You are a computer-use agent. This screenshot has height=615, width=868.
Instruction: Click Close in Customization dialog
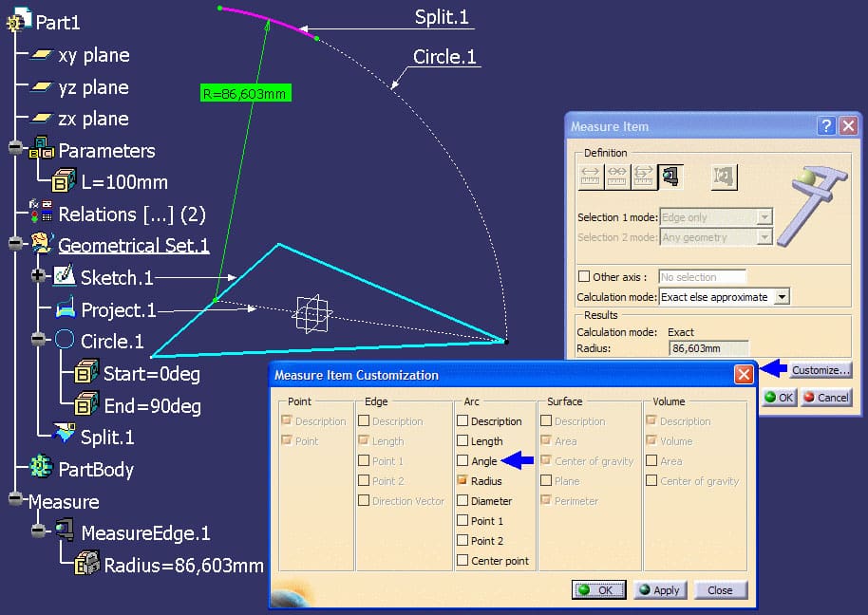pyautogui.click(x=720, y=590)
